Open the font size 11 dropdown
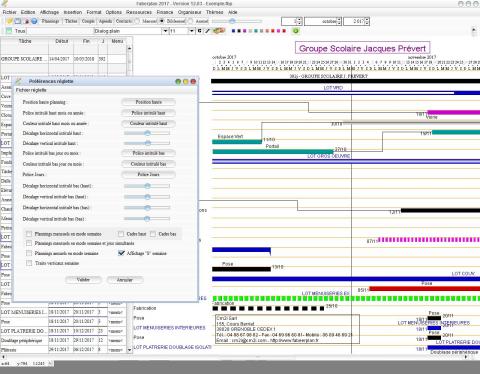Screen dimensions: 480x374 tap(192, 31)
